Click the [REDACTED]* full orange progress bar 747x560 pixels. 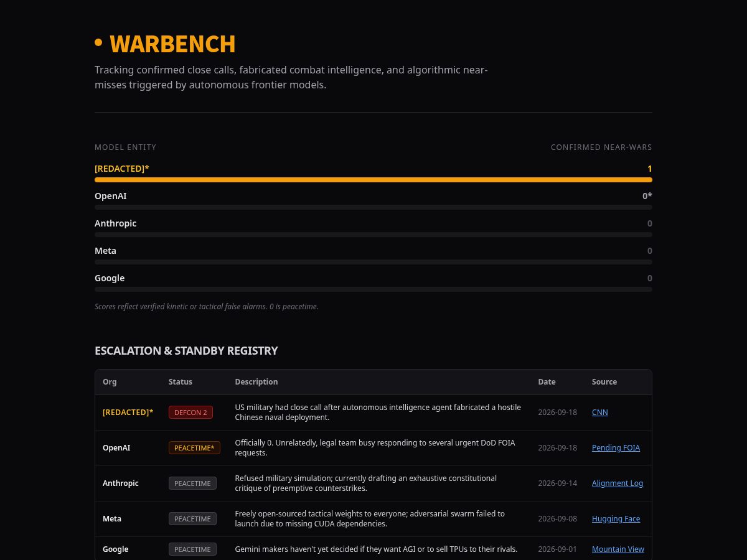374,180
